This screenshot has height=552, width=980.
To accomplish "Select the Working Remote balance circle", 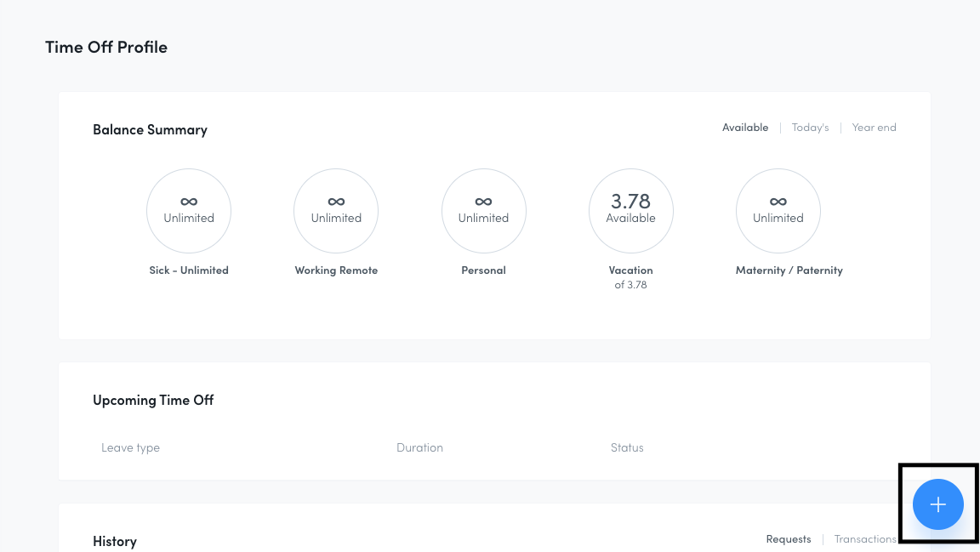I will (x=336, y=211).
